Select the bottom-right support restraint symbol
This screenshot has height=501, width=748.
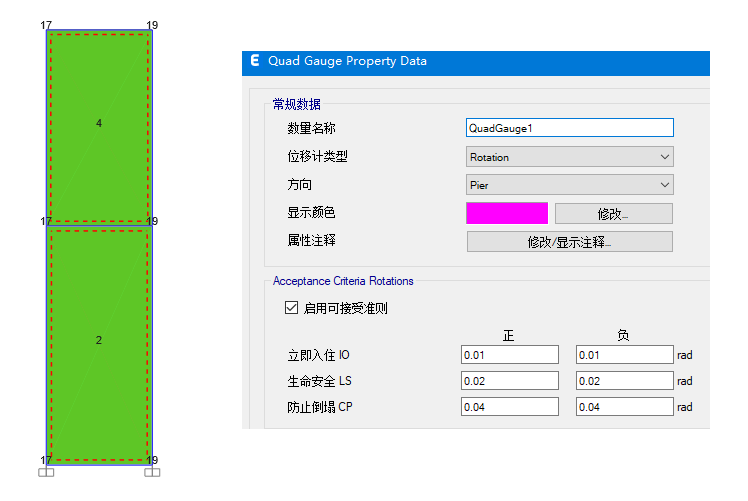point(152,472)
